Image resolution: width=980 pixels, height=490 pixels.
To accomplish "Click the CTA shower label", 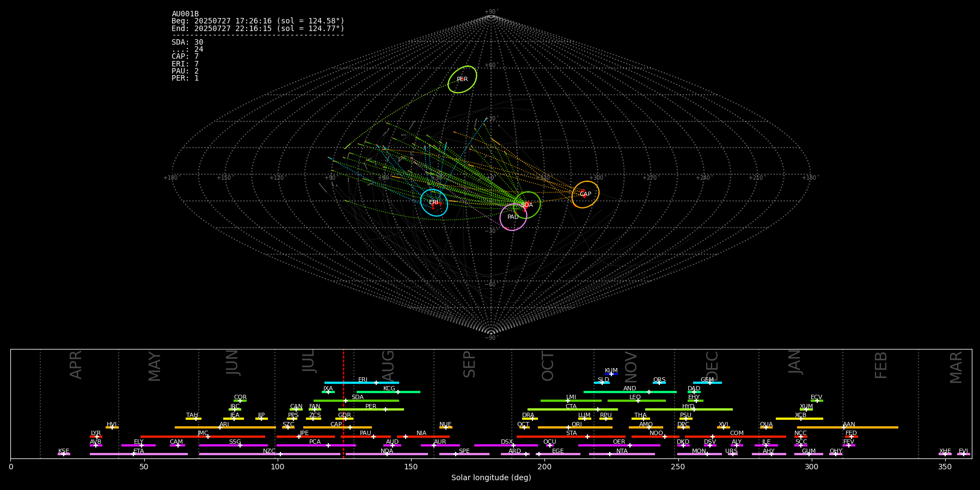I will [571, 407].
